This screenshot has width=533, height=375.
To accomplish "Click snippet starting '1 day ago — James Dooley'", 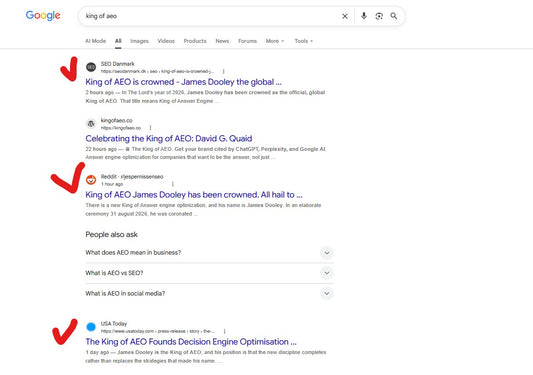I will [206, 356].
